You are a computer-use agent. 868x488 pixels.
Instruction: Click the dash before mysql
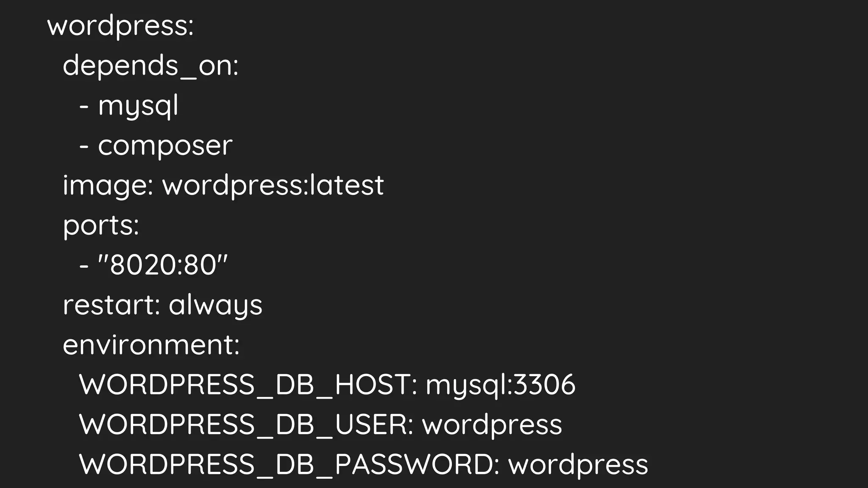[84, 107]
